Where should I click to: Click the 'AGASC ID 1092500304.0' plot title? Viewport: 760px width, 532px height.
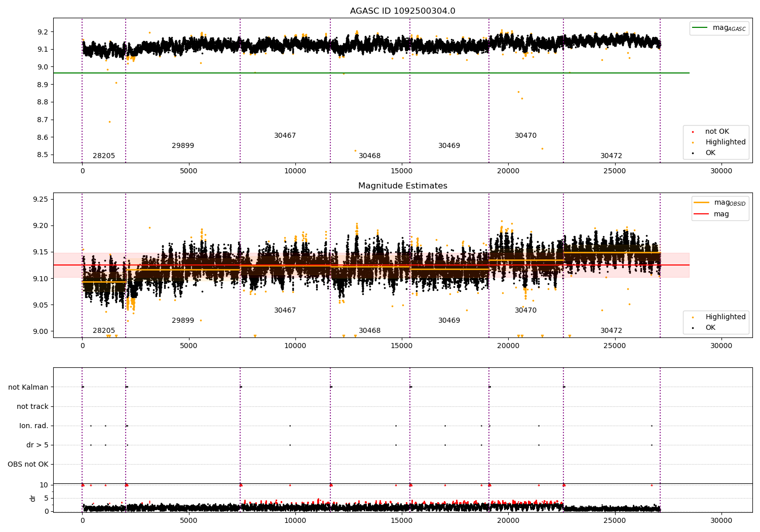[x=402, y=11]
